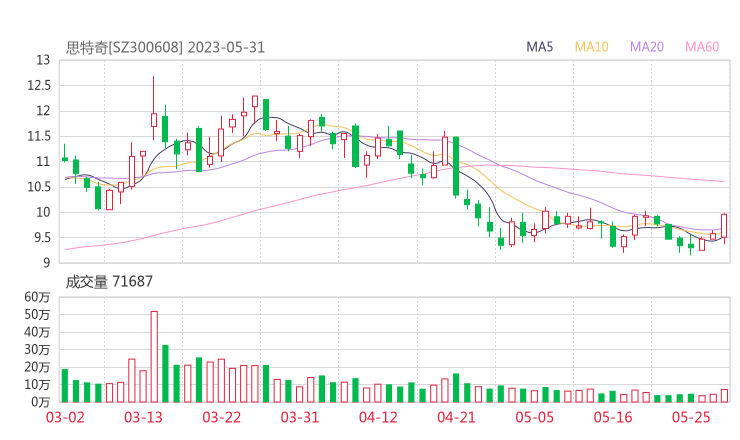The width and height of the screenshot is (740, 440).
Task: Click the 03-22 date axis label
Action: tap(221, 417)
